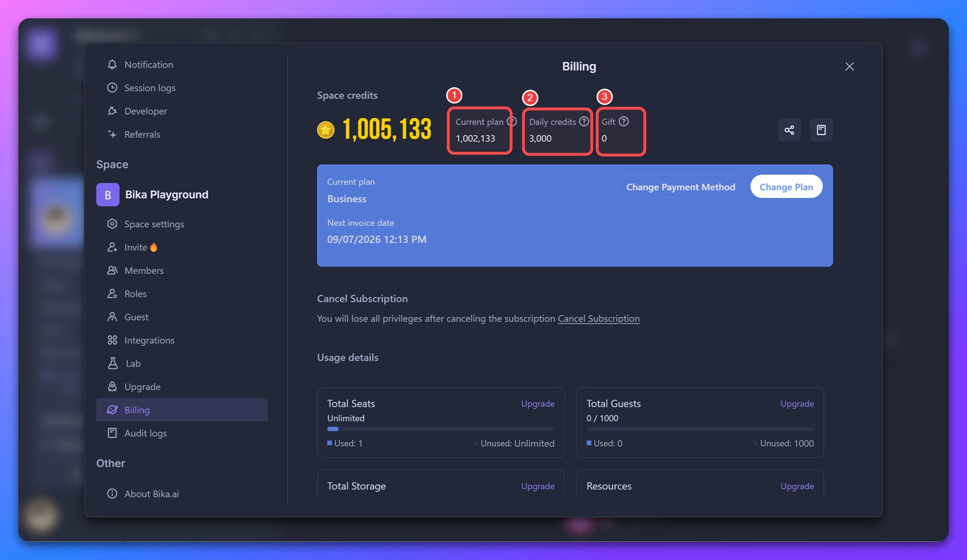Open the Developer settings page
Viewport: 967px width, 560px height.
[146, 111]
